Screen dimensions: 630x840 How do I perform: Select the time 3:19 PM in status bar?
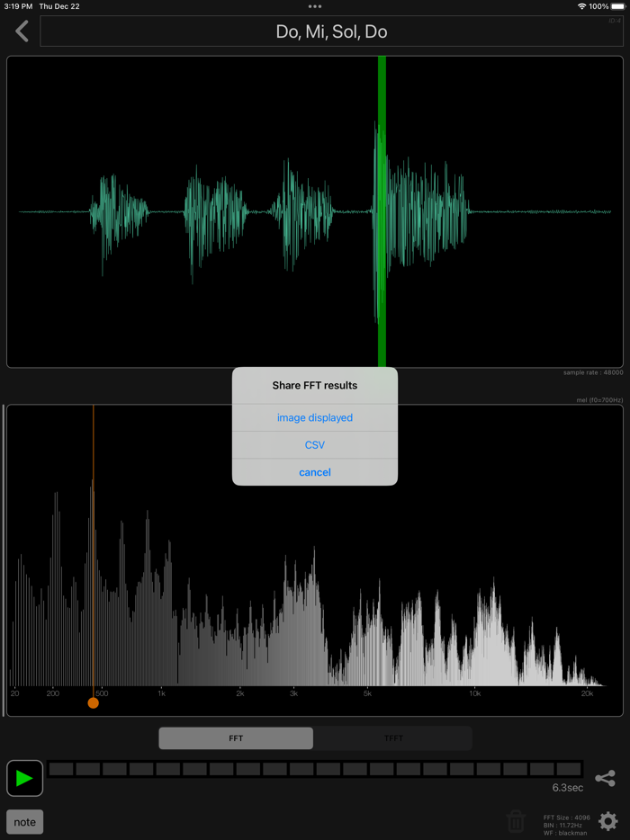[18, 6]
